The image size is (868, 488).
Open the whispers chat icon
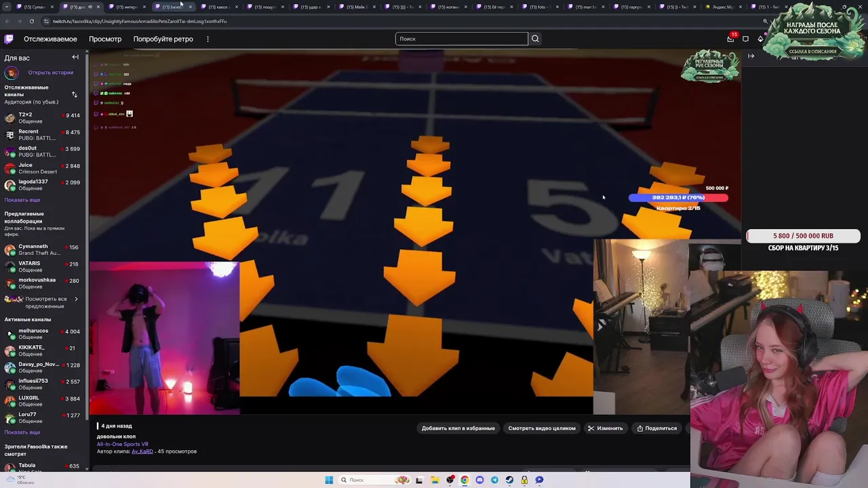point(745,39)
